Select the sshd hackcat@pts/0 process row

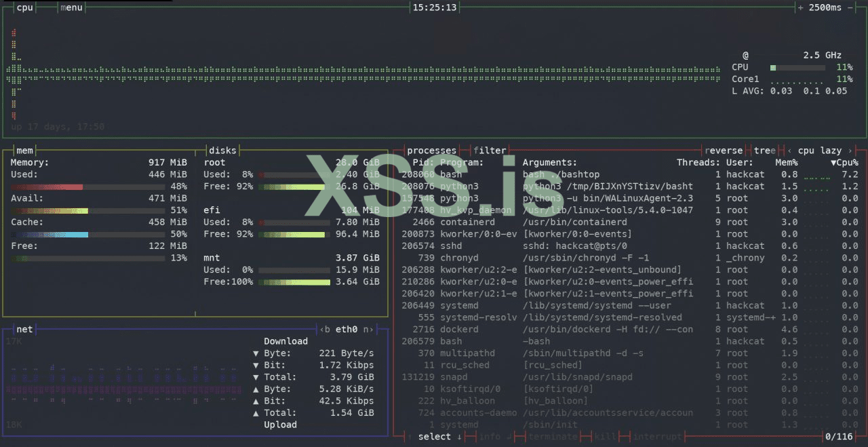[x=630, y=246]
